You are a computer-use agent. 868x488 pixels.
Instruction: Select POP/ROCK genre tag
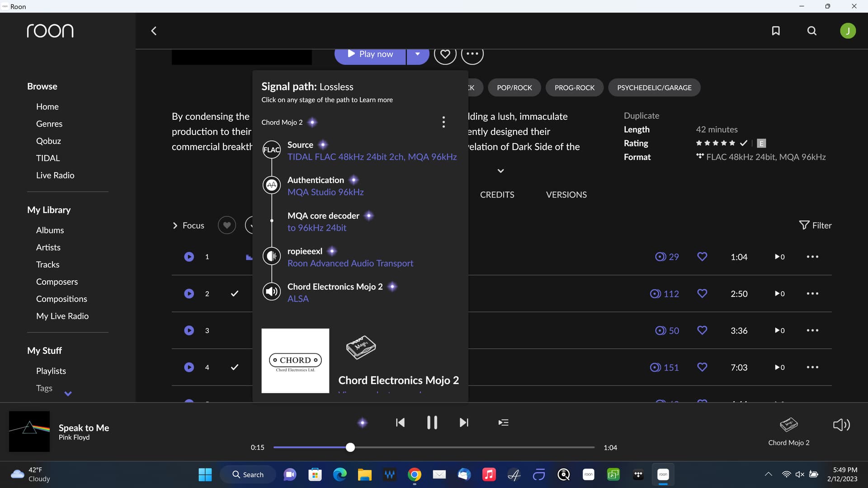[514, 88]
